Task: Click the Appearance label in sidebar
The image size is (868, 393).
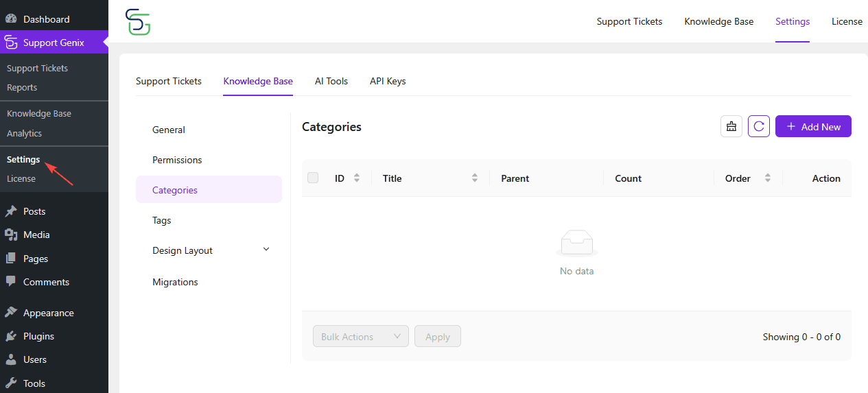Action: tap(49, 313)
